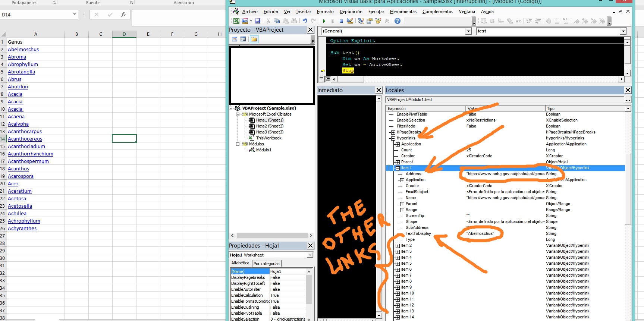Select ThisWorkbook in the project tree
Image resolution: width=644 pixels, height=321 pixels.
pos(268,138)
